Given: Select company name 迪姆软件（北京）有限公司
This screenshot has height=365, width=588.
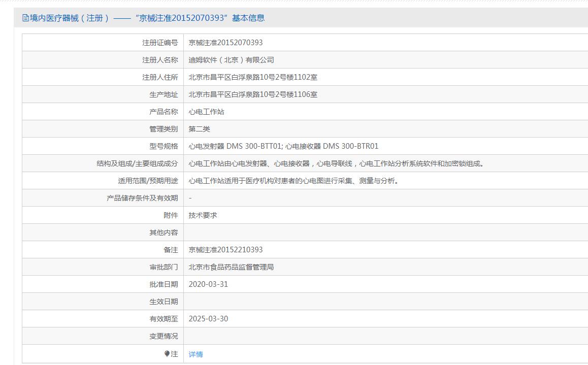Looking at the screenshot, I should (x=232, y=60).
